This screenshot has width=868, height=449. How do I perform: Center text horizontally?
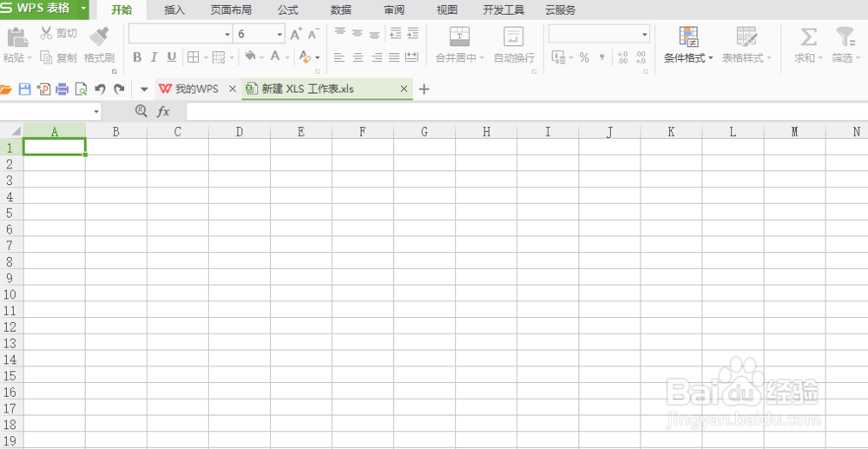(x=358, y=57)
